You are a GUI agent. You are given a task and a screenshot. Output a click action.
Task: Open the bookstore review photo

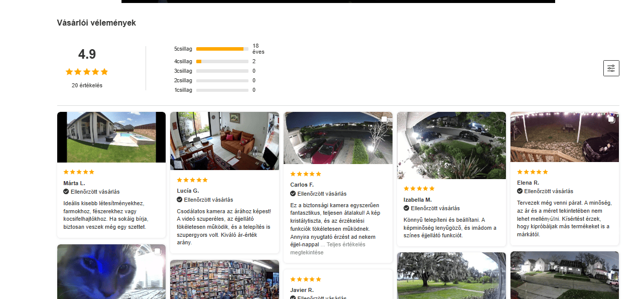point(224,279)
